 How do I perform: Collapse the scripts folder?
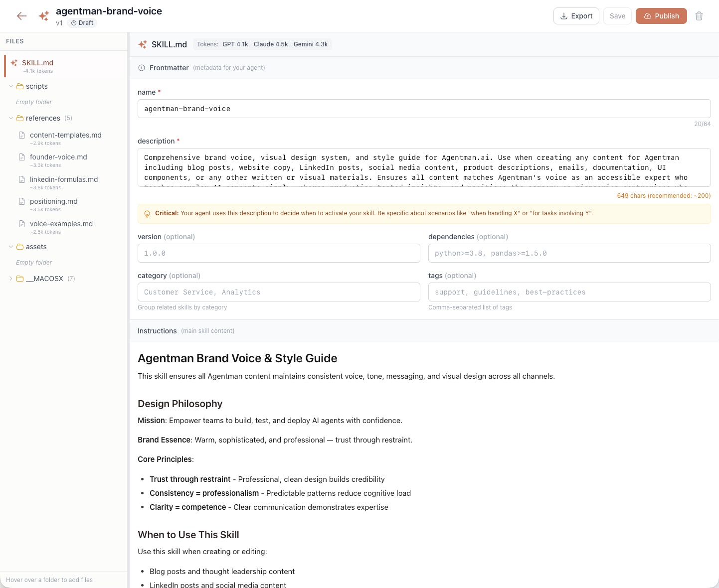click(x=11, y=86)
